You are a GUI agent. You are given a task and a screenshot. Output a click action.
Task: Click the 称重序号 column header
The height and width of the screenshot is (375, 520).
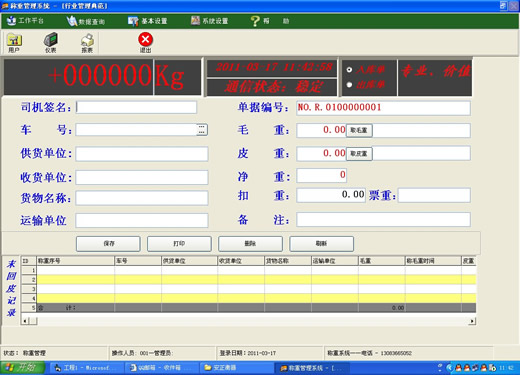(76, 261)
